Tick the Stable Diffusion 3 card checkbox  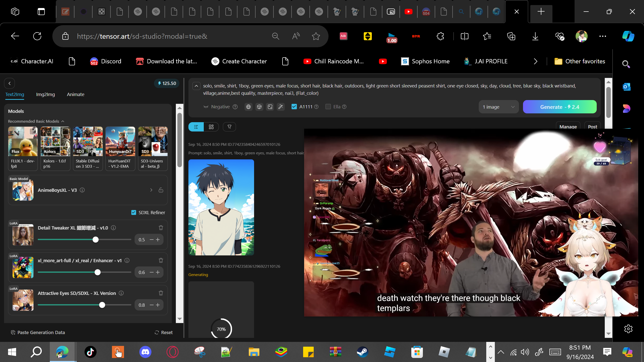[98, 131]
